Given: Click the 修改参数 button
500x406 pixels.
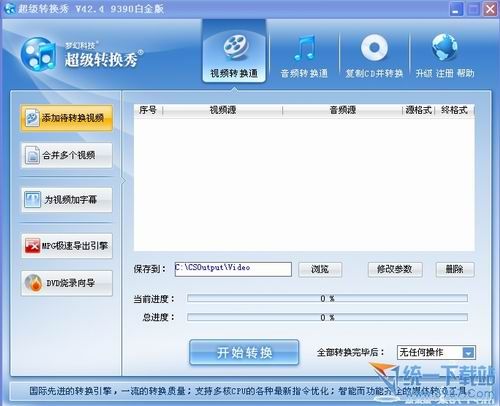Looking at the screenshot, I should pos(395,269).
